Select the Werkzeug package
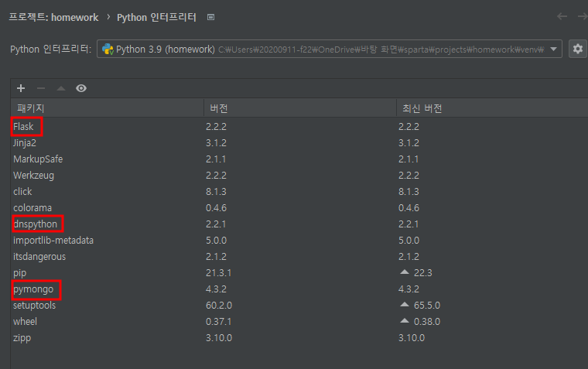This screenshot has width=588, height=369. 34,175
